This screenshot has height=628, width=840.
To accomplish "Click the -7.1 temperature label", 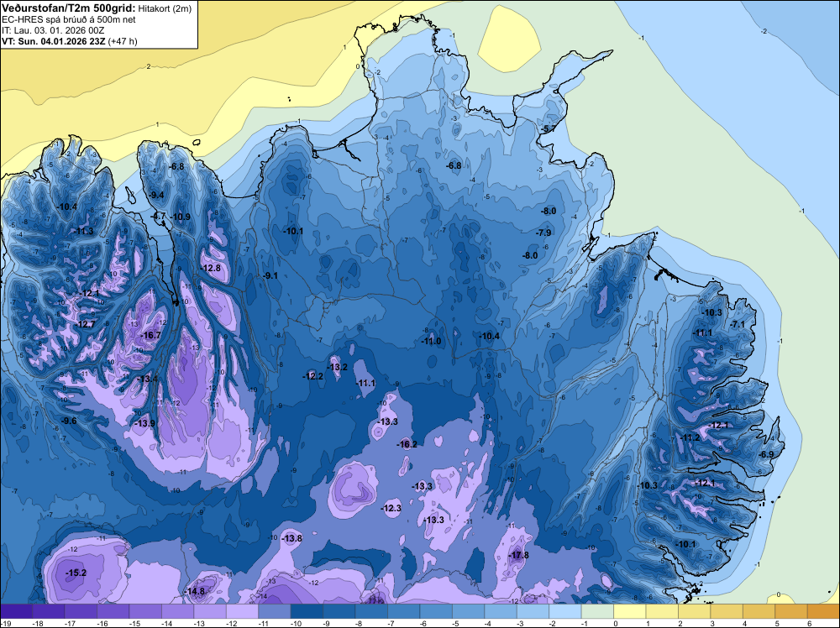I will [x=738, y=324].
